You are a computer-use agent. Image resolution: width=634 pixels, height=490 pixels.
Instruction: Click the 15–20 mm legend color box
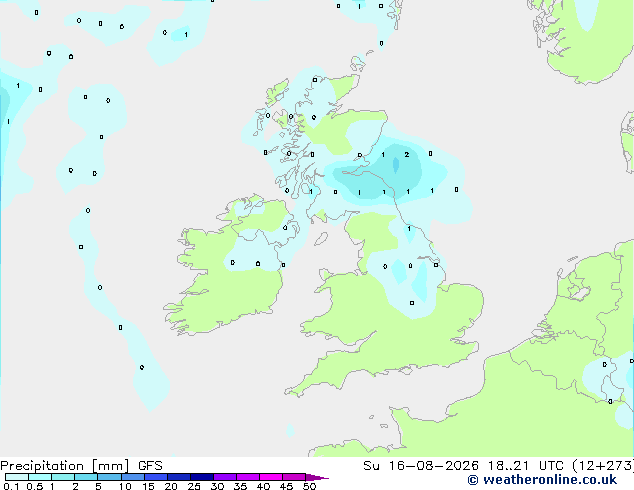156,477
